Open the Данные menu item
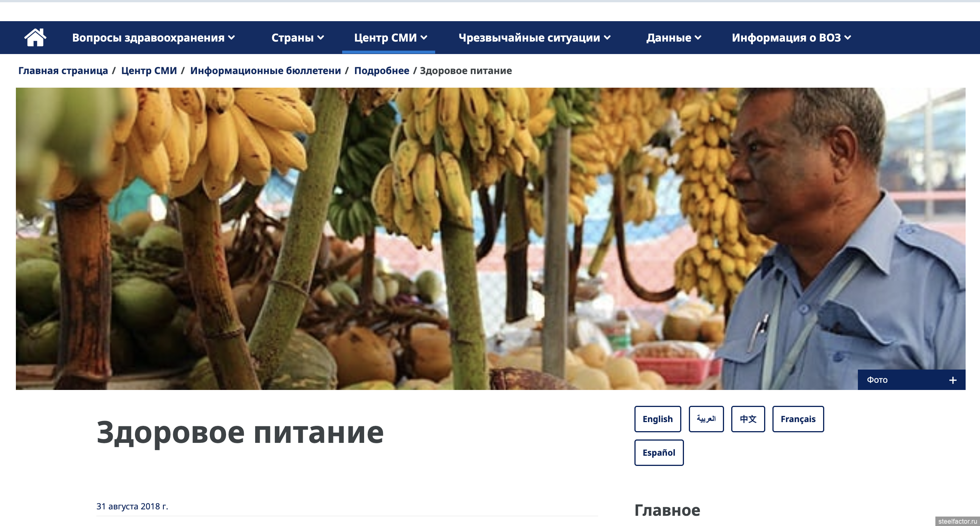 point(674,38)
